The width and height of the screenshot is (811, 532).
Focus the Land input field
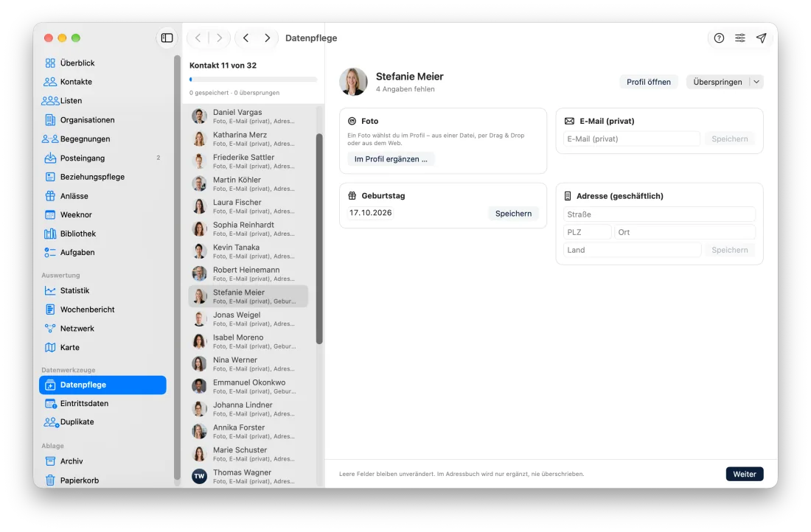click(632, 250)
